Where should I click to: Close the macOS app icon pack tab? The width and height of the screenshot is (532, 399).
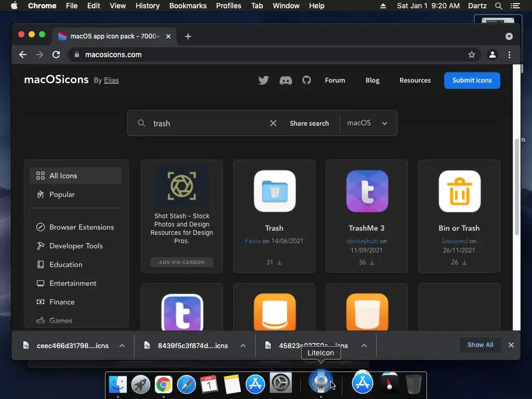click(168, 36)
